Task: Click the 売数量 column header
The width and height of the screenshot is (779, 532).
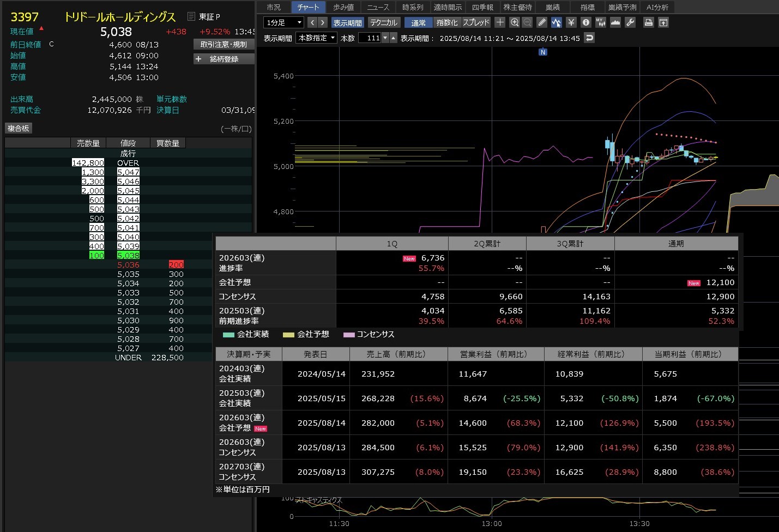Action: click(x=88, y=143)
